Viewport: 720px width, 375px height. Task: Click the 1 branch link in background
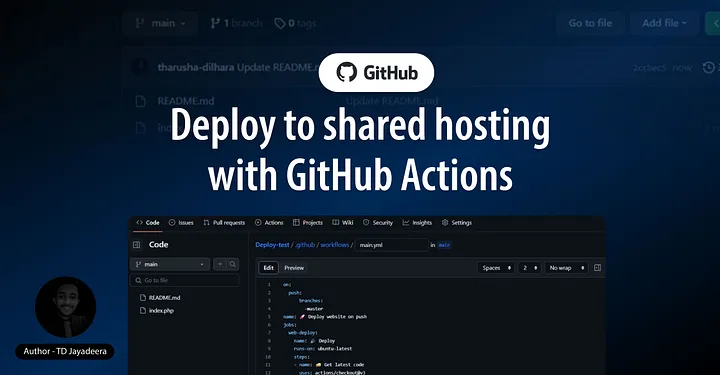(x=236, y=23)
